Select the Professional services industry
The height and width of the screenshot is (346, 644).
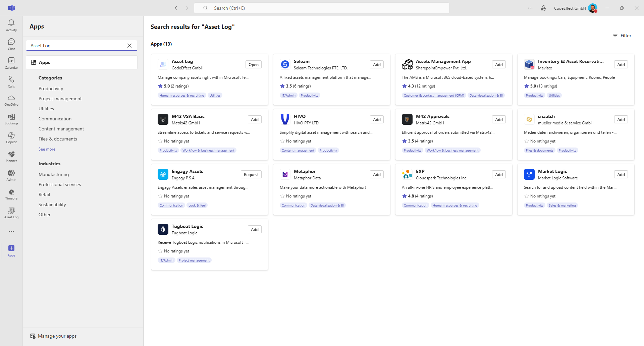pyautogui.click(x=60, y=184)
